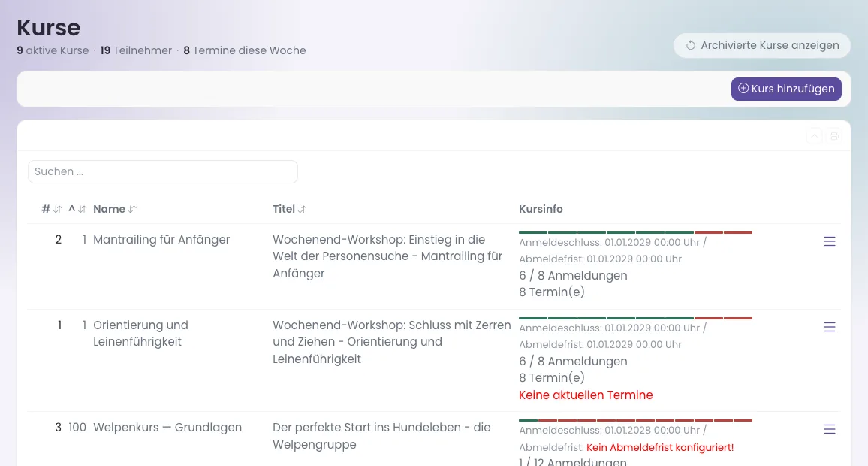
Task: Click capacity progress bar of Orientierung row
Action: click(635, 318)
